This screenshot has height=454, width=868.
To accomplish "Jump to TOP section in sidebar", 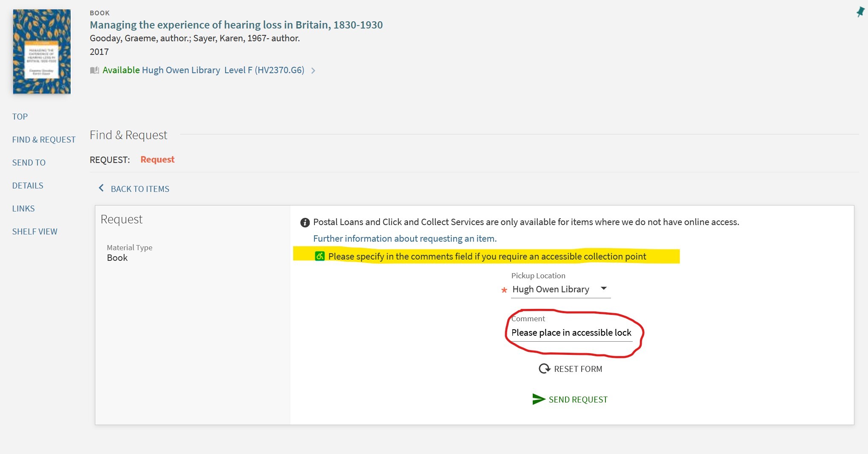I will [20, 117].
